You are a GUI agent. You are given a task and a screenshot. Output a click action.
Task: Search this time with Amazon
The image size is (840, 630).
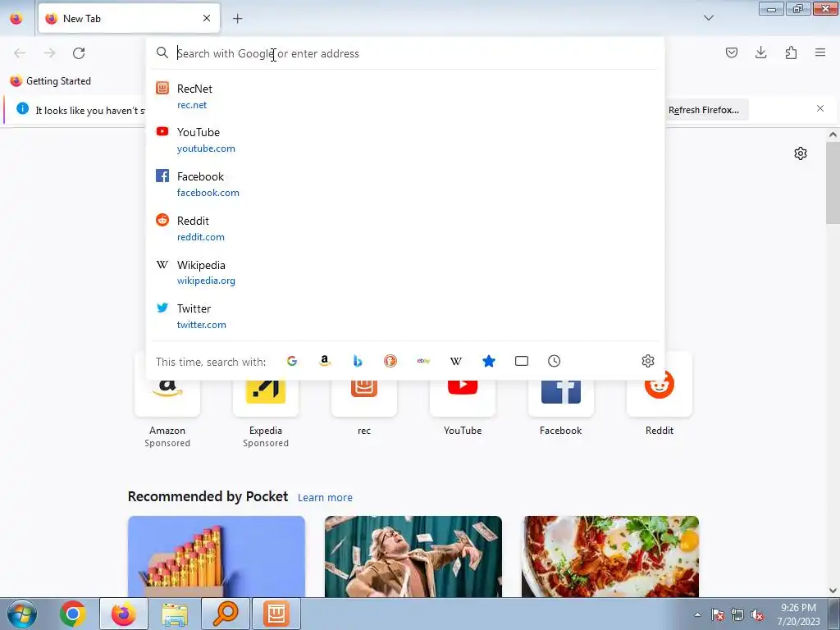point(325,361)
